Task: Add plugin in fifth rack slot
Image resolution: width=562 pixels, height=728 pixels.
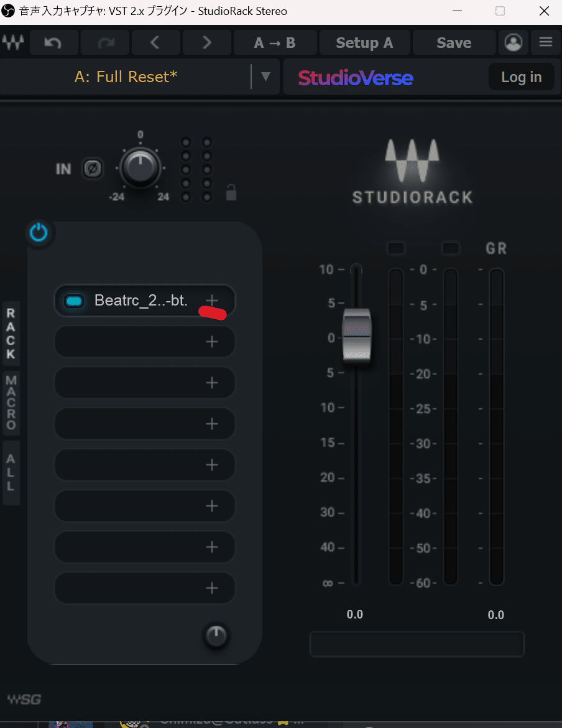Action: click(212, 465)
